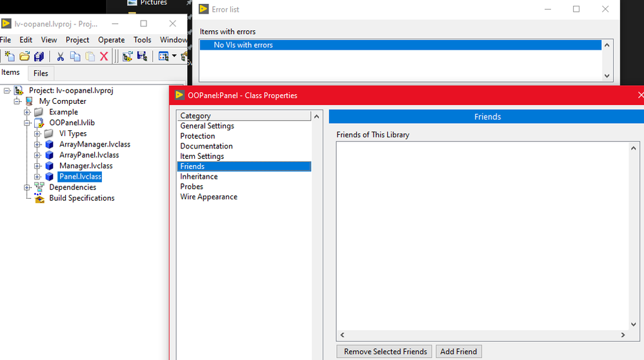
Task: Click the red X Delete icon
Action: pos(104,56)
